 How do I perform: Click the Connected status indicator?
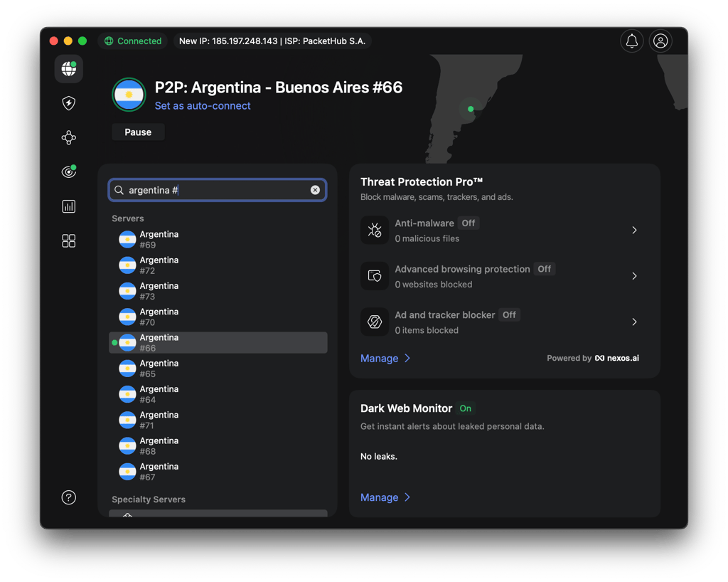[133, 41]
